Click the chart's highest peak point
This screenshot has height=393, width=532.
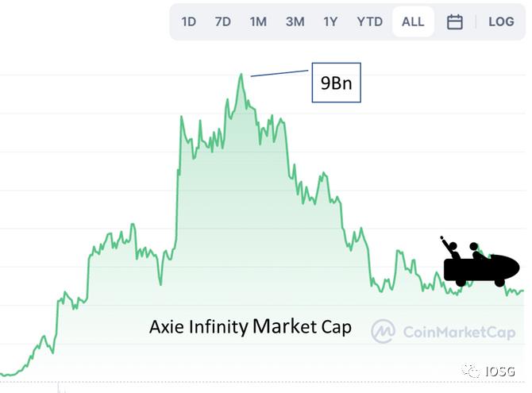(241, 75)
